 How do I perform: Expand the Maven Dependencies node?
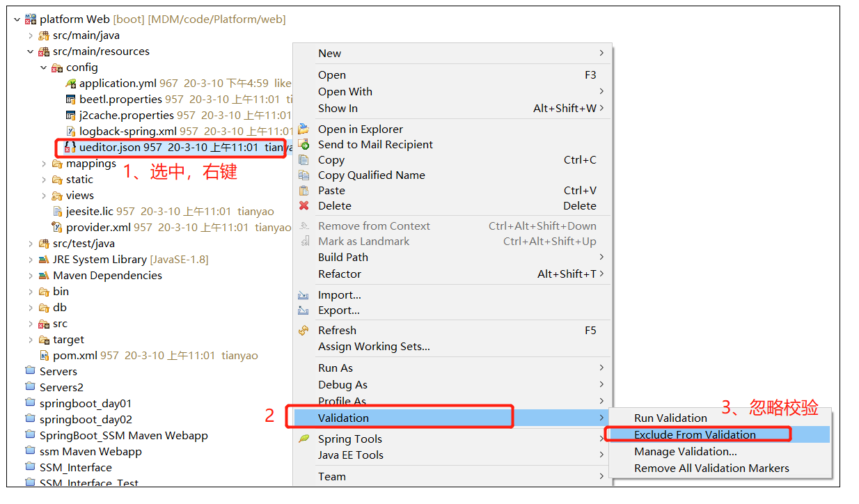(31, 275)
